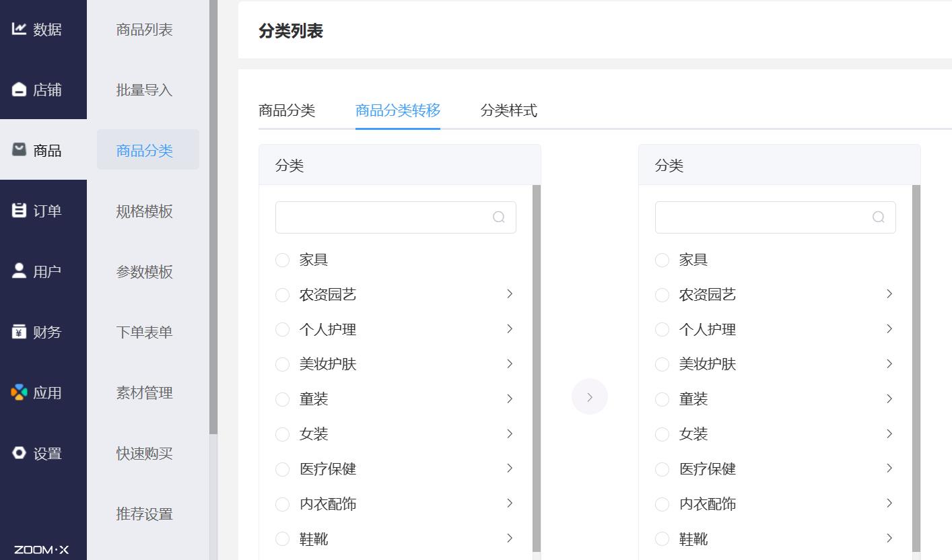Switch to the 商品分类转移 tab
The height and width of the screenshot is (560, 952).
[398, 110]
